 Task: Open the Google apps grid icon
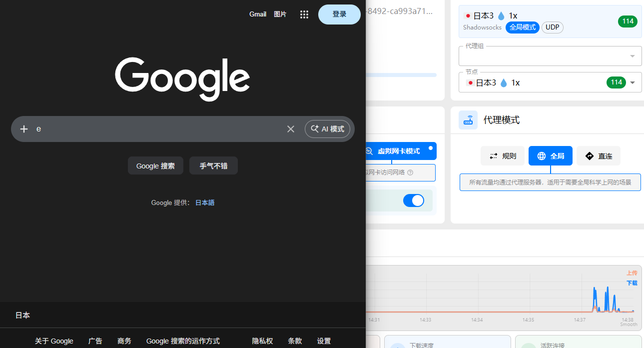304,14
